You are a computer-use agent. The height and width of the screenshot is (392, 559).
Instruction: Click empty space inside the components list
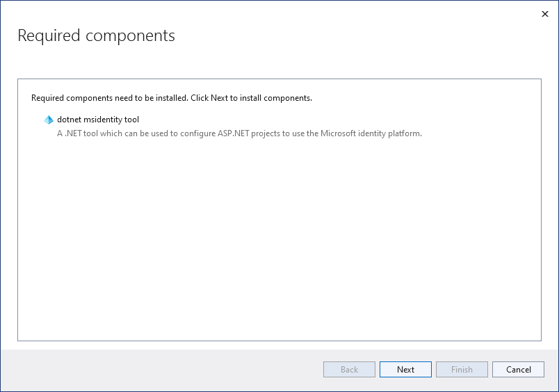(x=278, y=243)
